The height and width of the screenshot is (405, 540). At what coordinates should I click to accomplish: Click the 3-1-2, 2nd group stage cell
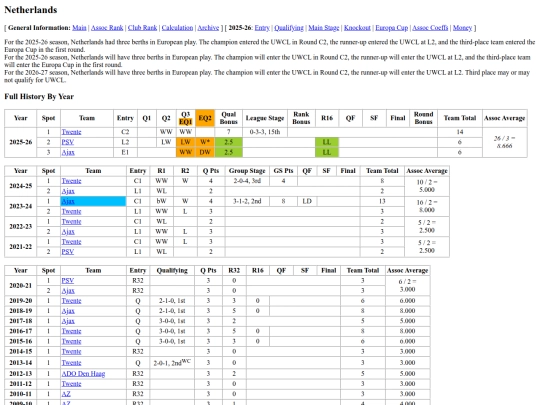pyautogui.click(x=247, y=201)
